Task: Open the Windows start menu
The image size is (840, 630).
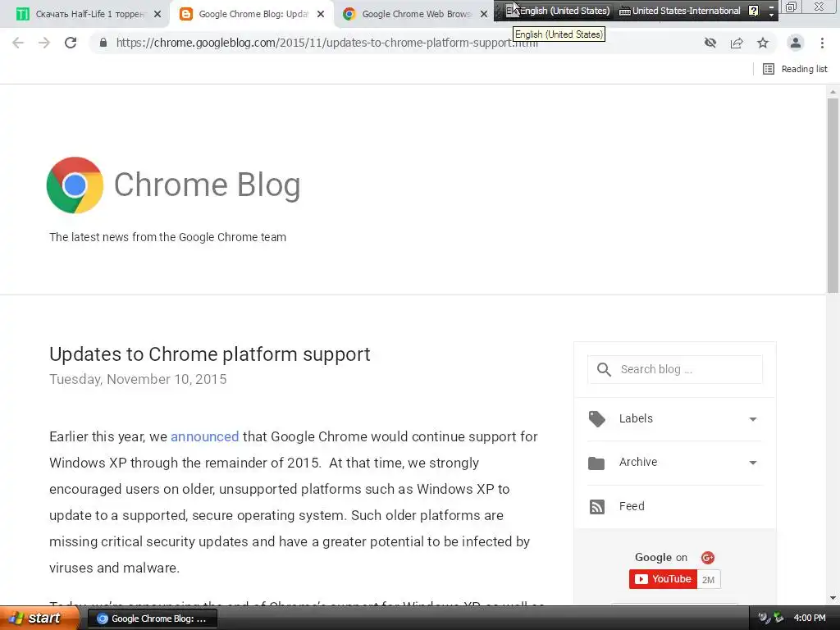Action: coord(39,619)
